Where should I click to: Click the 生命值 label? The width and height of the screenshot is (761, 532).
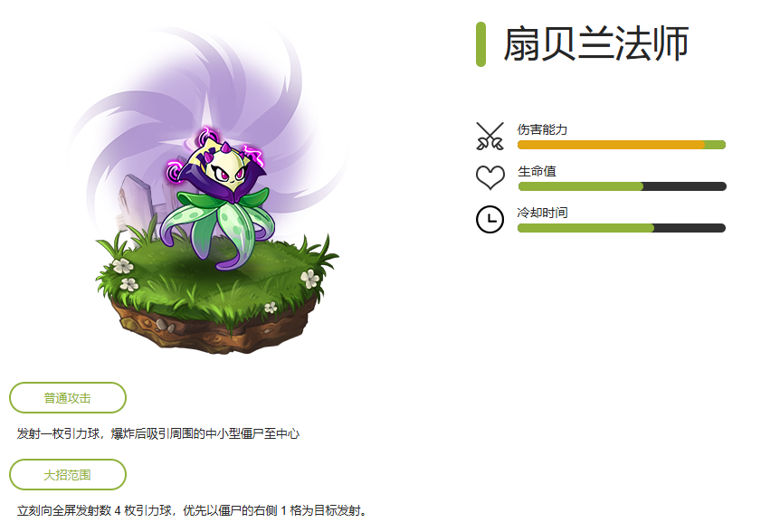pos(537,171)
